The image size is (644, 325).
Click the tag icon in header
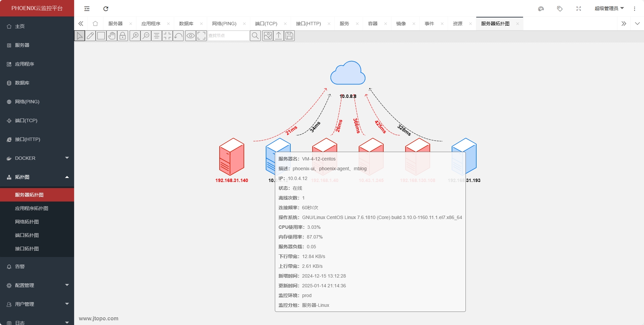[x=560, y=9]
